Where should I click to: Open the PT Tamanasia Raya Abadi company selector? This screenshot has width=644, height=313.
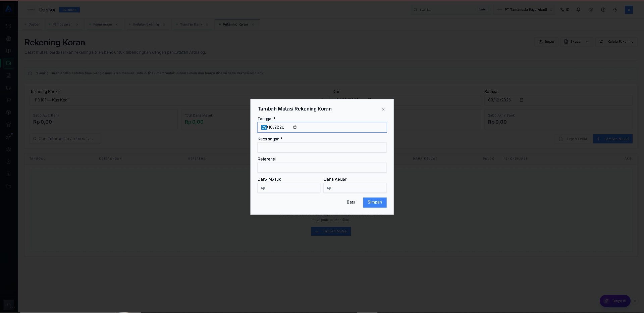coord(524,10)
